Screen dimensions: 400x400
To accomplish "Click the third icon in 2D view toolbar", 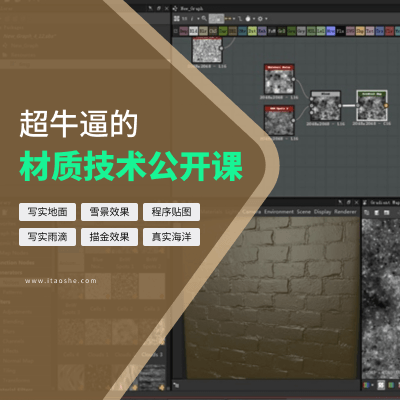I will click(x=386, y=212).
